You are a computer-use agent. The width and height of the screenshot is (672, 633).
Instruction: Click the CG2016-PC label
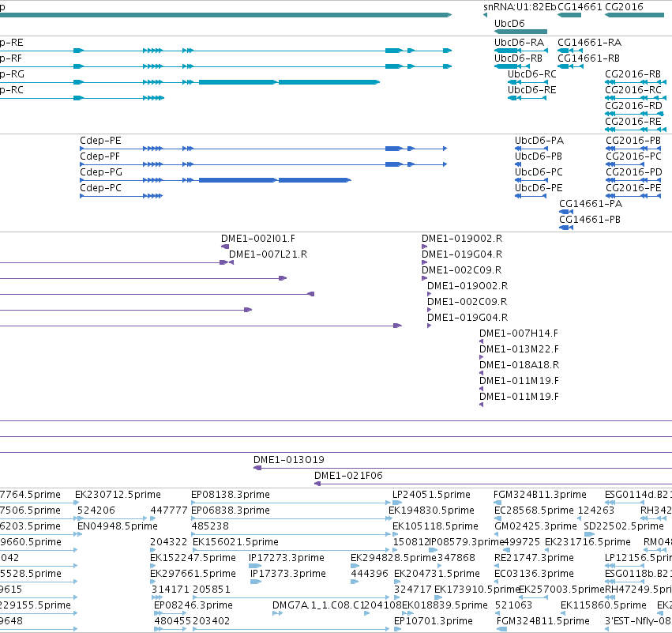(633, 156)
